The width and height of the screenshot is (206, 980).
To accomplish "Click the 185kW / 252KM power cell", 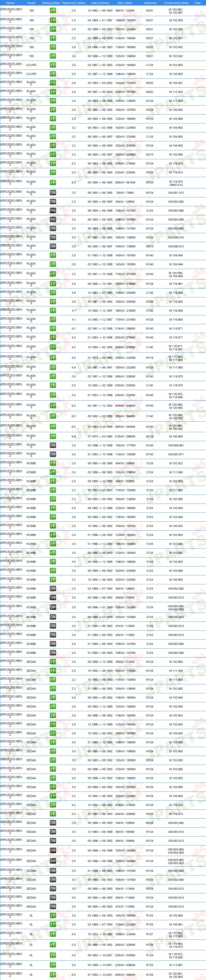I will [125, 368].
